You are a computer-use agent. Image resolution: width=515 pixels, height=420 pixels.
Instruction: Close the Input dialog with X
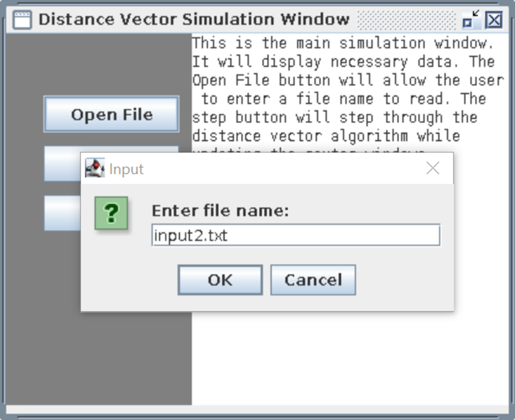click(x=433, y=169)
